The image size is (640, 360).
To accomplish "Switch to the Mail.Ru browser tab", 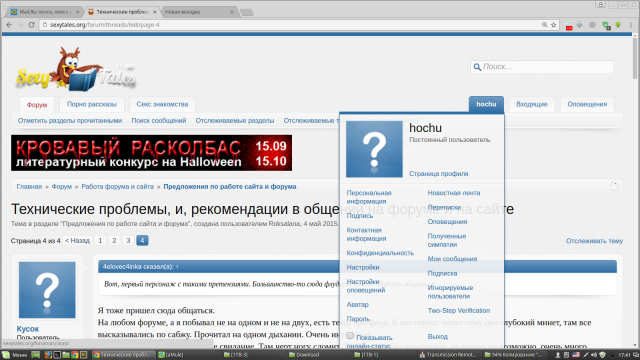I will point(45,12).
